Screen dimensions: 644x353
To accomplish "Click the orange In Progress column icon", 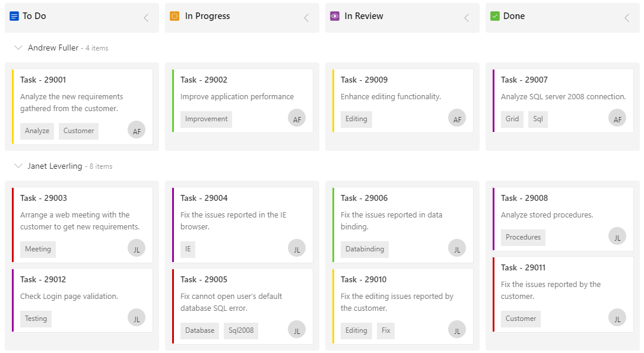I will click(175, 16).
